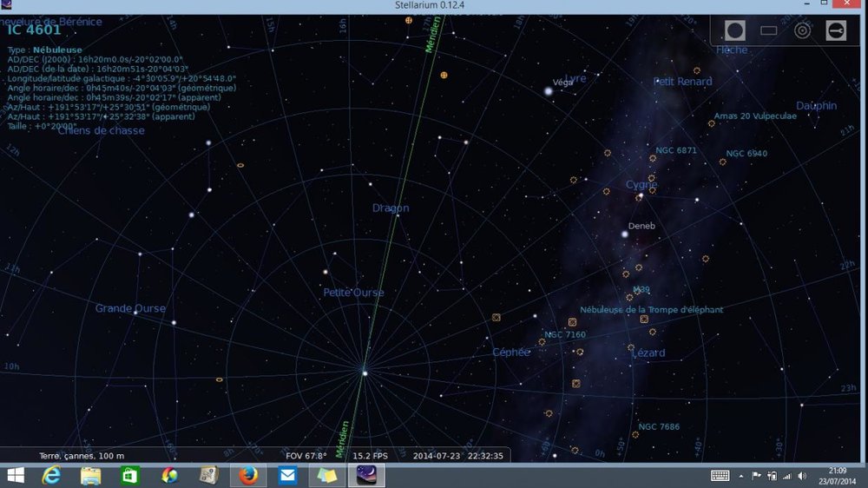Click the network signal tray icon
This screenshot has width=868, height=488.
point(787,476)
